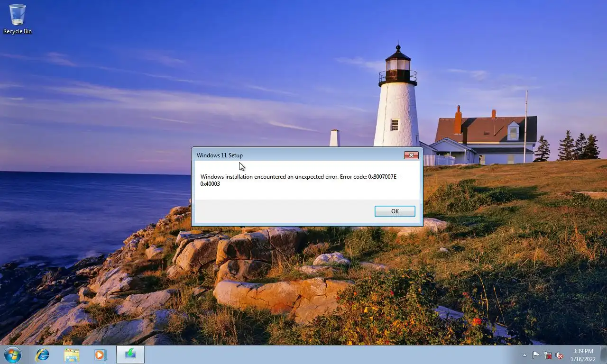Open Windows Explorer folder taskbar icon
The height and width of the screenshot is (364, 607).
(x=72, y=355)
